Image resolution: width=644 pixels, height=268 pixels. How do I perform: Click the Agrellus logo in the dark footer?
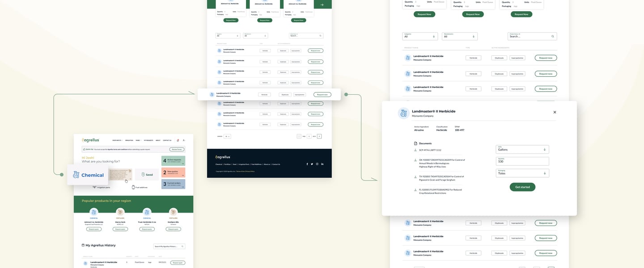click(x=223, y=157)
